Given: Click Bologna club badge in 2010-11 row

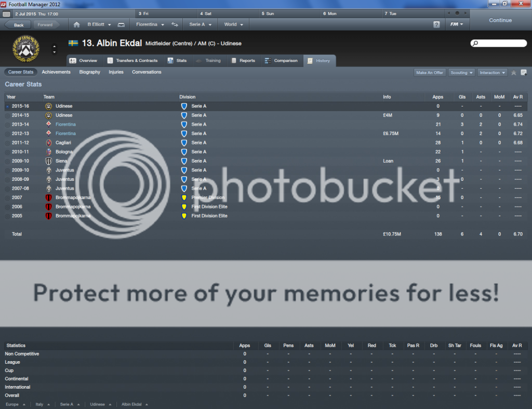Looking at the screenshot, I should coord(48,152).
